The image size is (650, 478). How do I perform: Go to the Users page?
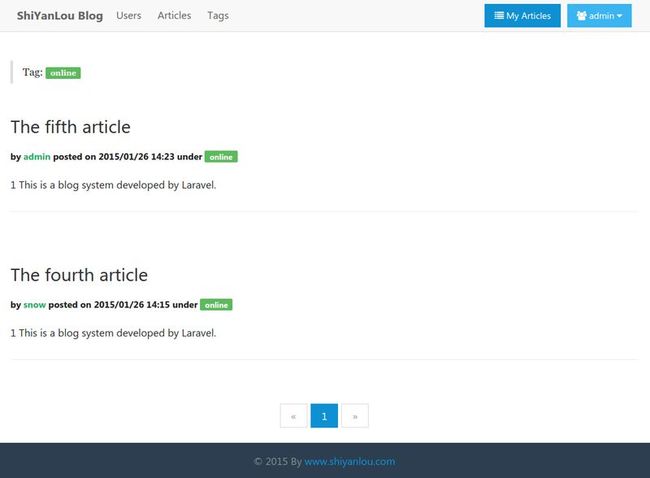tap(129, 16)
